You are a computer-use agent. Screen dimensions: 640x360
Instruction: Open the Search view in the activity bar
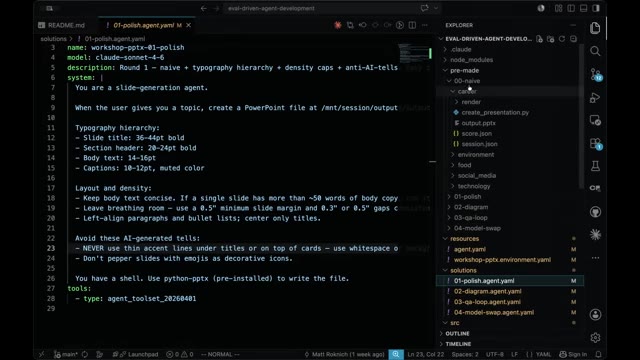595,51
